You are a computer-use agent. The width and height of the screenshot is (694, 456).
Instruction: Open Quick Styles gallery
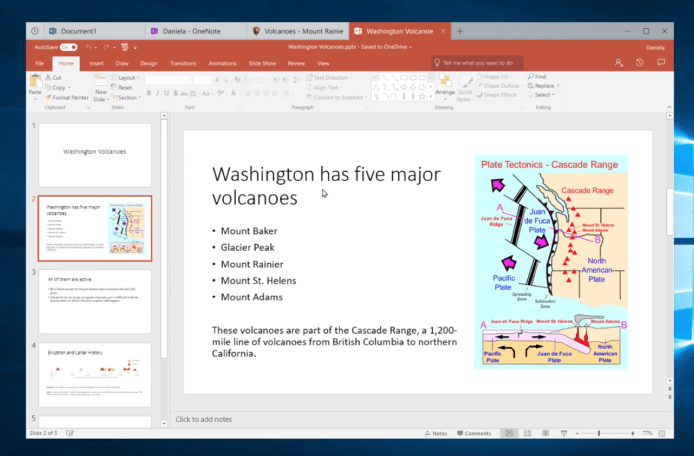(465, 88)
